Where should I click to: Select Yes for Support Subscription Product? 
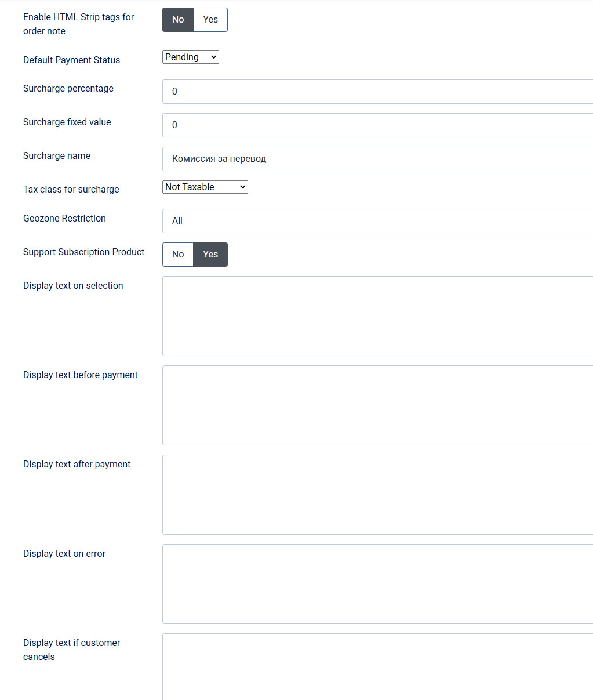210,255
